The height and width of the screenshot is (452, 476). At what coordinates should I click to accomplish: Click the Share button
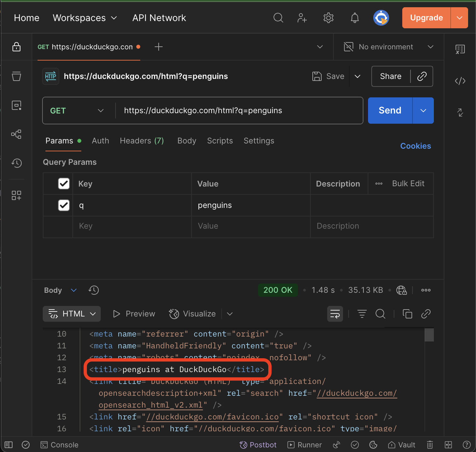click(x=391, y=76)
